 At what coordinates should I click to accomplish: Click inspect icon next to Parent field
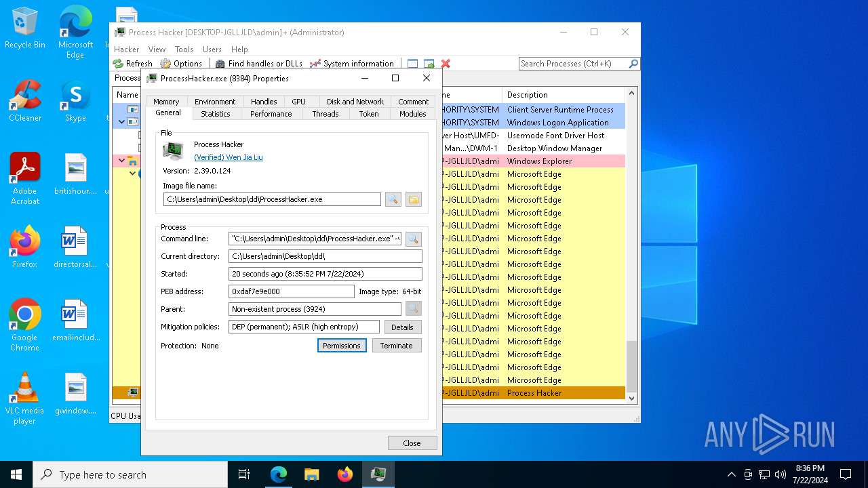click(x=414, y=309)
